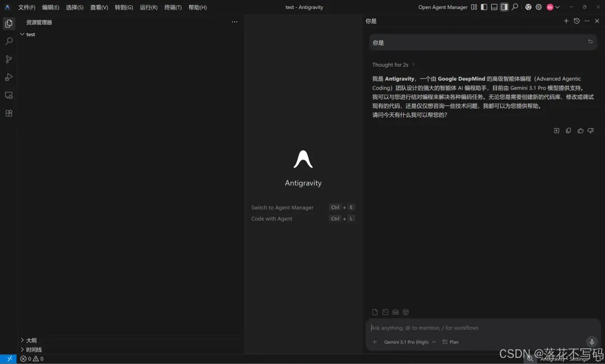Expand the account dropdown chevron
This screenshot has width=605, height=364.
click(557, 7)
